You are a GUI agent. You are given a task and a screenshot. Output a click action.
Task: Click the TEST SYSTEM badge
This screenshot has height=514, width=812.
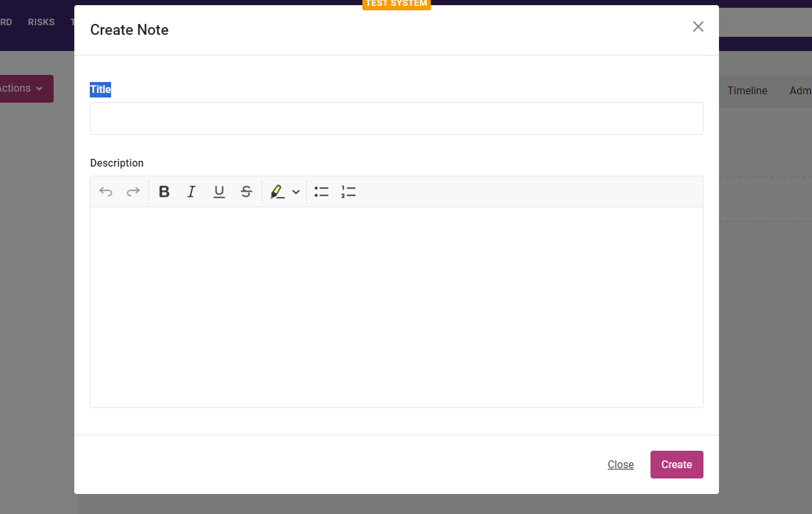pyautogui.click(x=396, y=4)
